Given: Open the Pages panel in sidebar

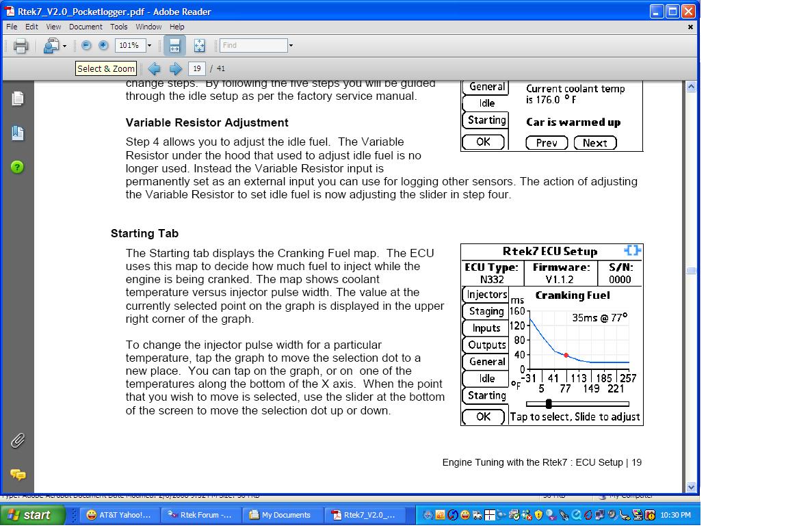Looking at the screenshot, I should click(18, 98).
